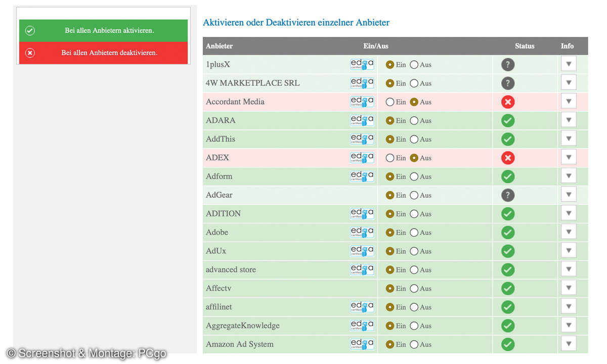Click the green check status icon for ADITION
The height and width of the screenshot is (364, 607).
click(x=508, y=214)
